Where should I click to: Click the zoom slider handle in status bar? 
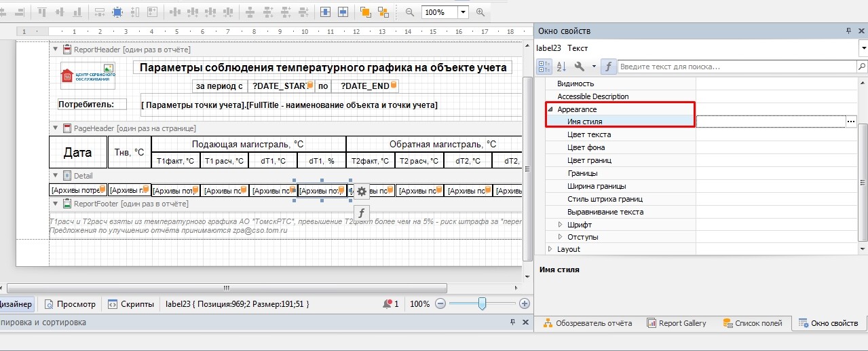click(482, 304)
